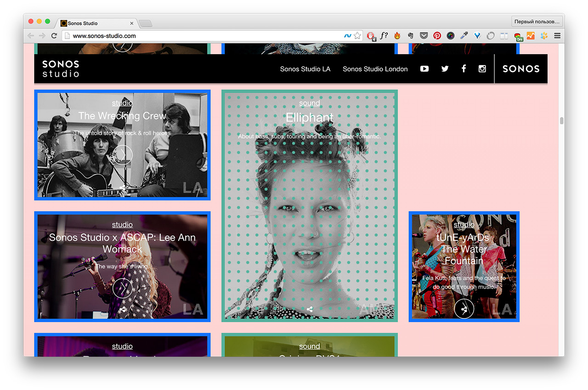The height and width of the screenshot is (390, 588).
Task: Click the blue funnel extension icon
Action: click(x=478, y=36)
